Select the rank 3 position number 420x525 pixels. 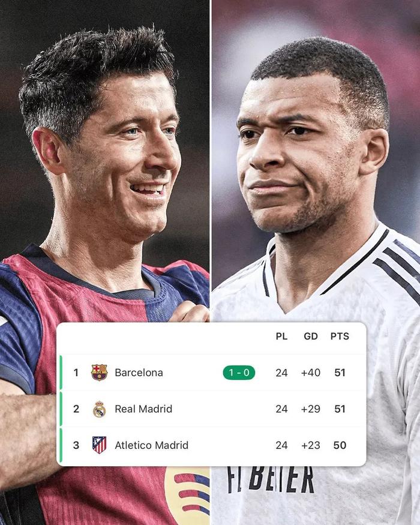(76, 445)
